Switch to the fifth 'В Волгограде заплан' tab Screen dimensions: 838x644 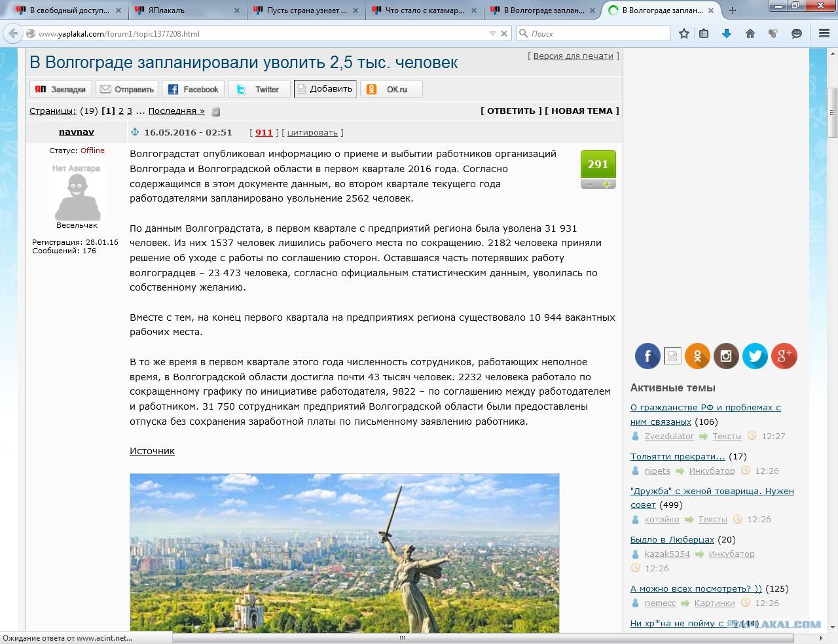coord(542,10)
